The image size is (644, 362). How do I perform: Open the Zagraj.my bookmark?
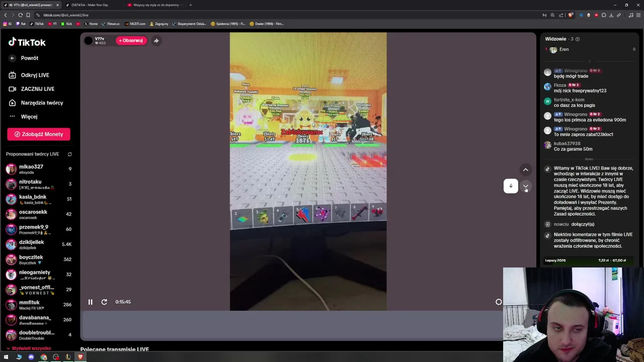(159, 24)
